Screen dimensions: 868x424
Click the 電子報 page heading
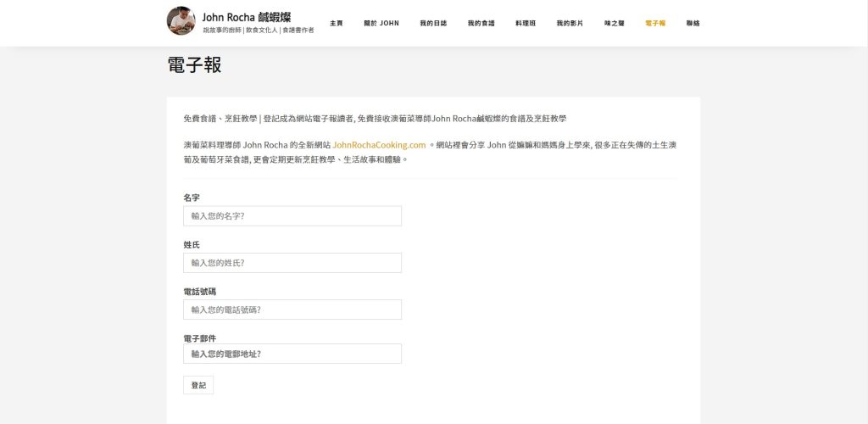194,65
